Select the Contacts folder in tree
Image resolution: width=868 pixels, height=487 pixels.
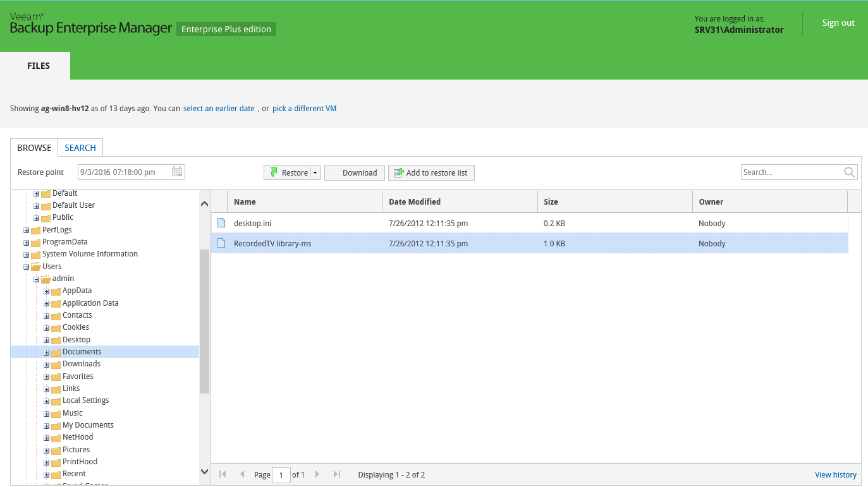[77, 315]
